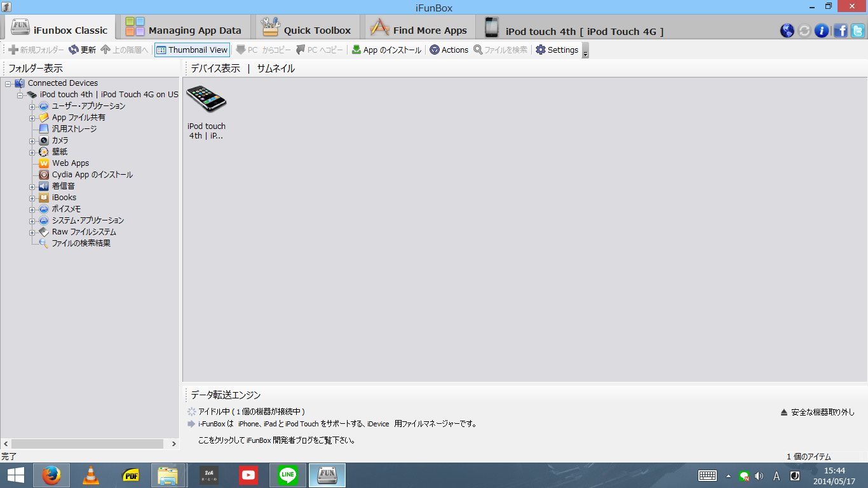The height and width of the screenshot is (488, 868).
Task: Open the Windows Start button
Action: point(15,475)
